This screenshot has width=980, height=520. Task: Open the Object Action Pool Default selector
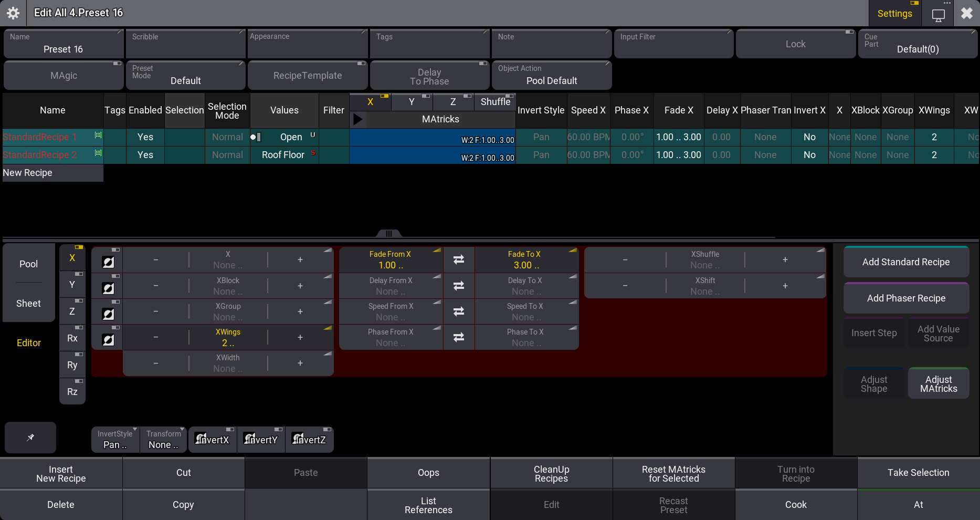click(x=552, y=76)
